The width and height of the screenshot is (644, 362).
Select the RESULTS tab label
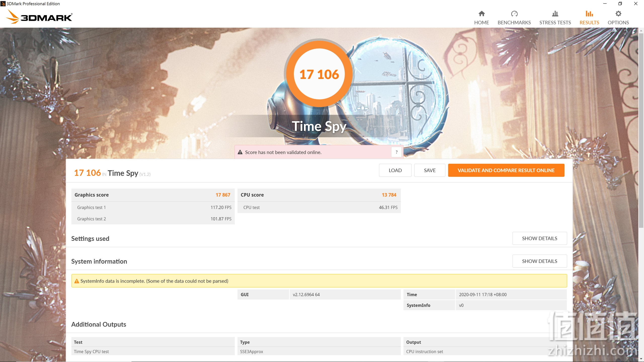tap(589, 23)
